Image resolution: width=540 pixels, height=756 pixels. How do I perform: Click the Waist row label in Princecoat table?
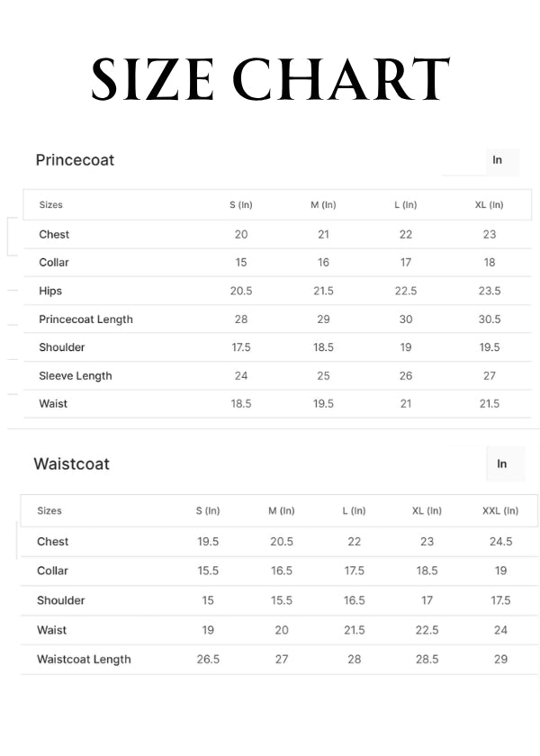tap(53, 404)
